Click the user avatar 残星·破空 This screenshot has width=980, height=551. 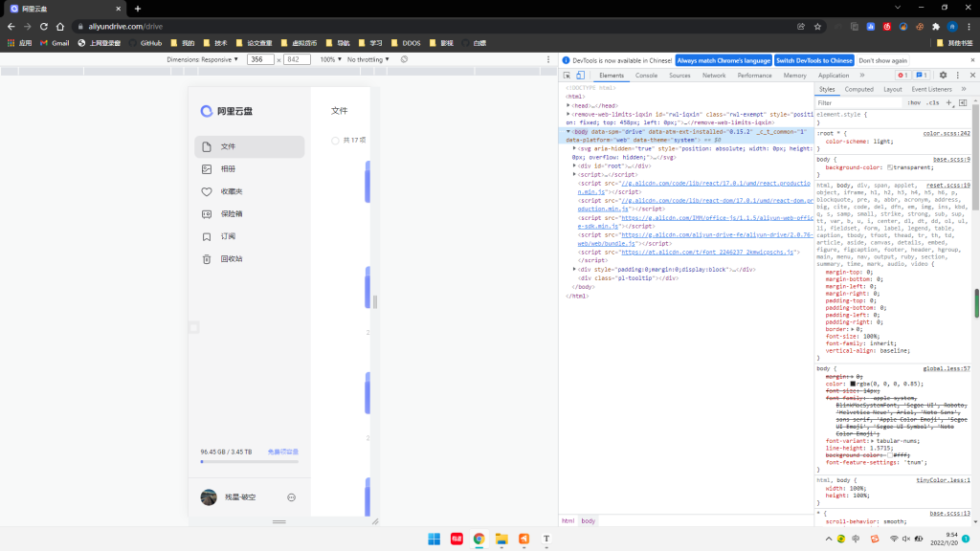coord(209,497)
